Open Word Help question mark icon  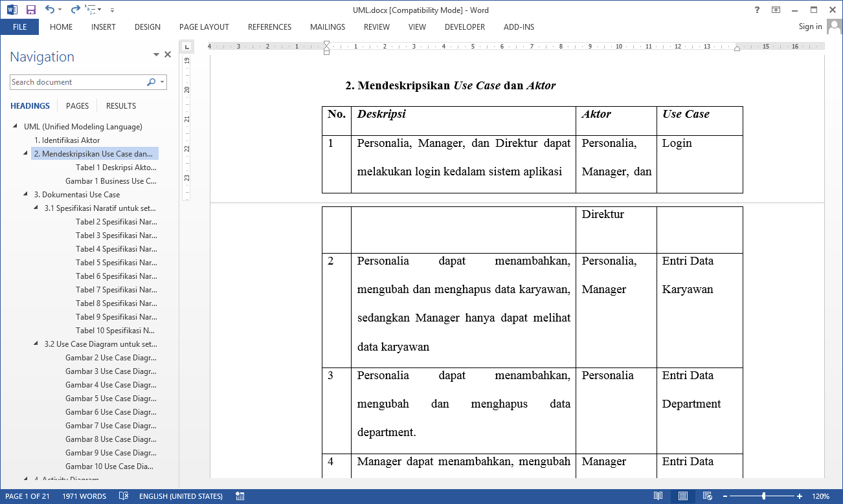point(758,10)
